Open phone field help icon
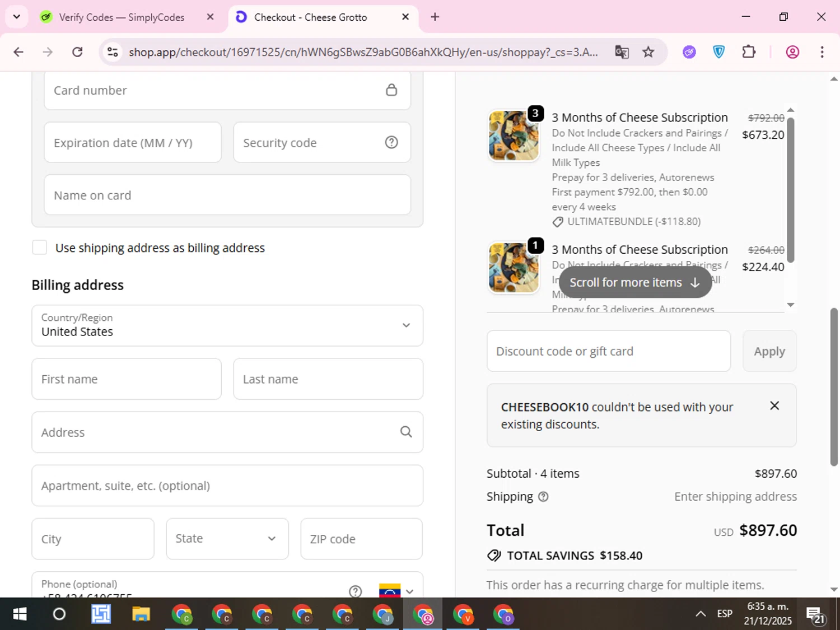Image resolution: width=840 pixels, height=630 pixels. 356,591
